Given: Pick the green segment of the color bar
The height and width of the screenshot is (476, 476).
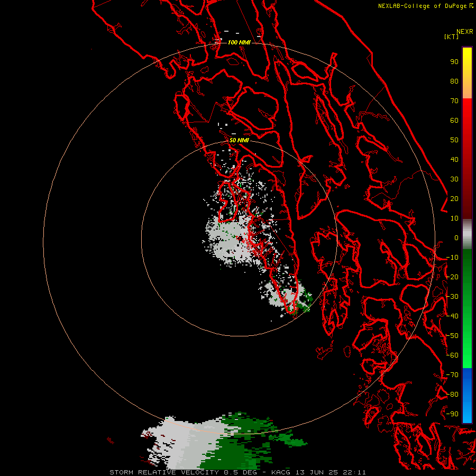Looking at the screenshot, I should click(x=467, y=308).
